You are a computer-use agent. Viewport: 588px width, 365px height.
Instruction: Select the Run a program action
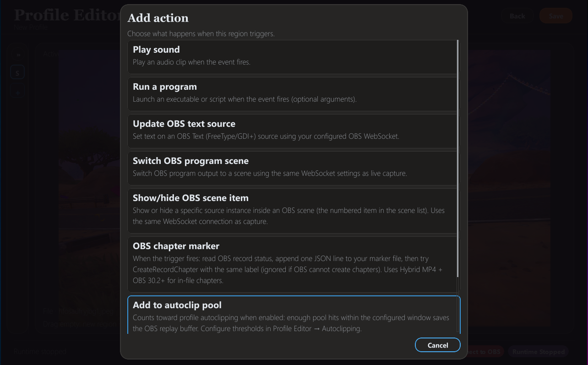165,87
